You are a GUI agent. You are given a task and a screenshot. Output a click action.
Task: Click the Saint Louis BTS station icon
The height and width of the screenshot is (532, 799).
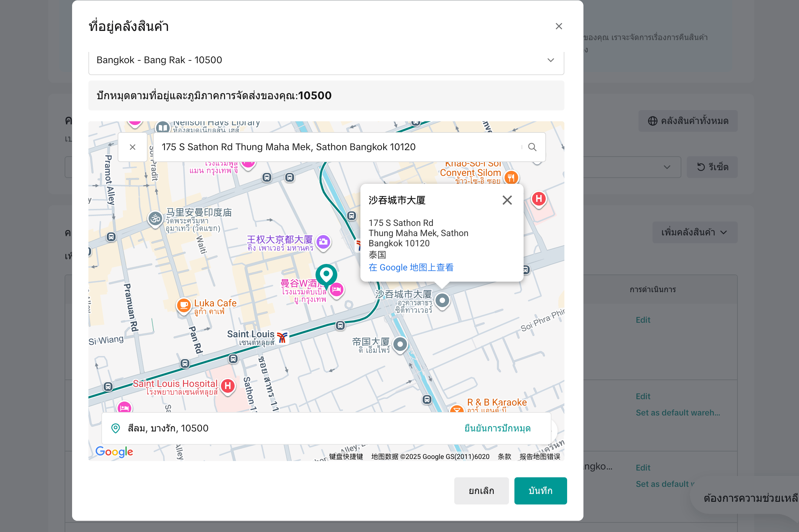(x=282, y=337)
